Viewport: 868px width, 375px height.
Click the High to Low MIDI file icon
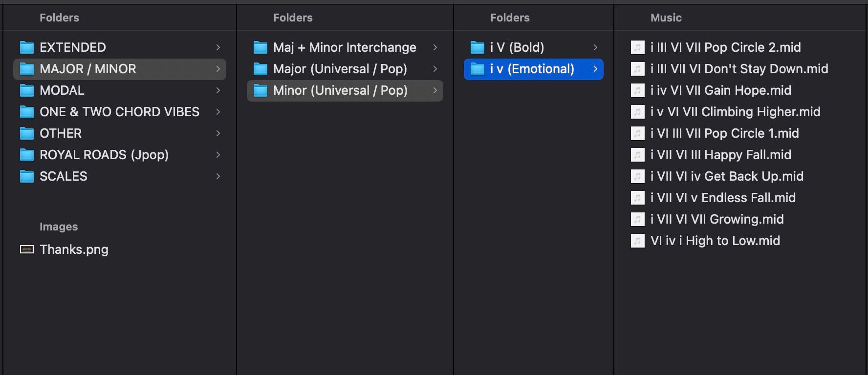click(638, 241)
